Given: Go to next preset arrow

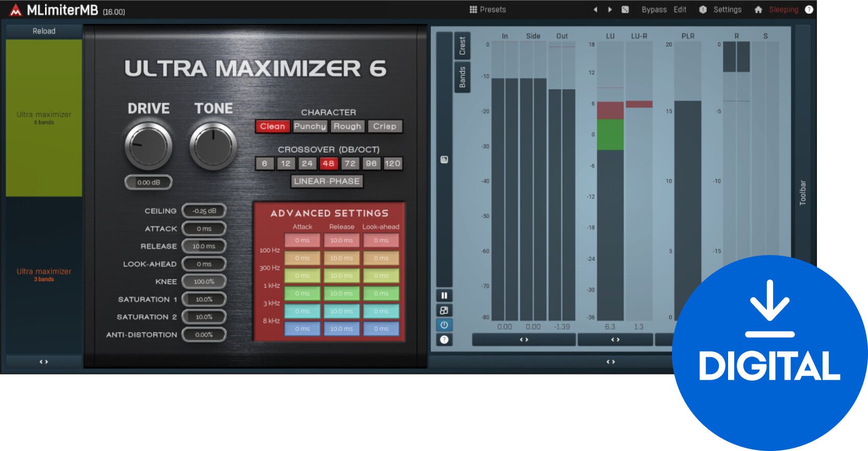Looking at the screenshot, I should pyautogui.click(x=610, y=9).
